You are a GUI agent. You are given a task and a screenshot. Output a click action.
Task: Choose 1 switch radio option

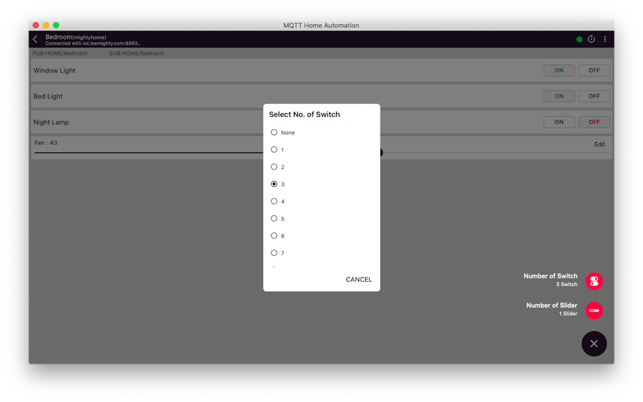[x=274, y=150]
